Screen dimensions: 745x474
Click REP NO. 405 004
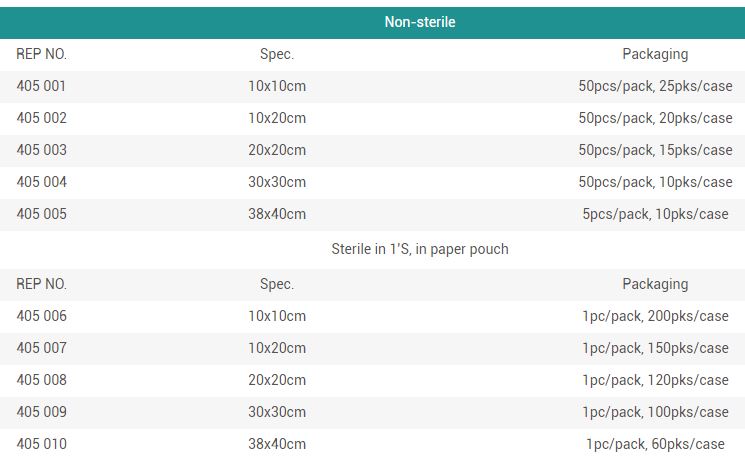[41, 182]
